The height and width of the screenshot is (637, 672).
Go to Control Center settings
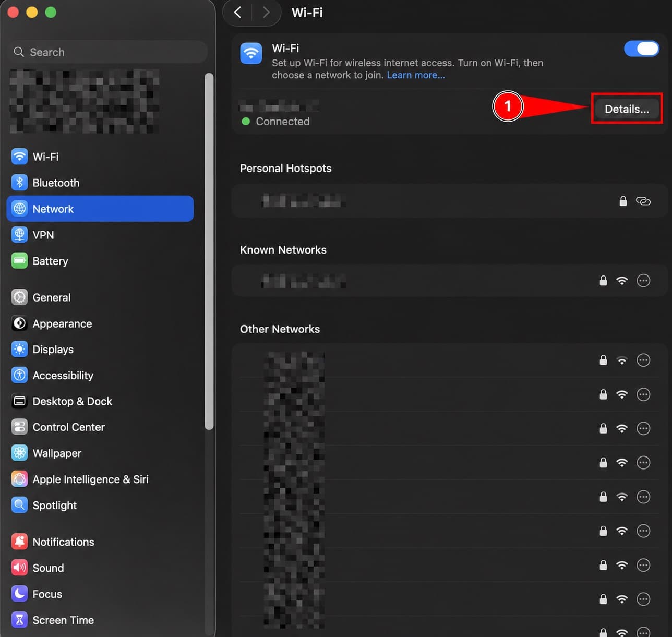click(x=100, y=427)
